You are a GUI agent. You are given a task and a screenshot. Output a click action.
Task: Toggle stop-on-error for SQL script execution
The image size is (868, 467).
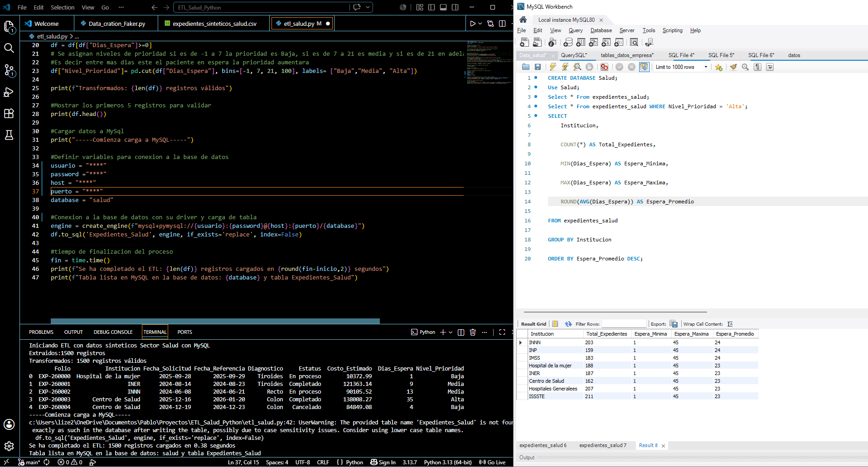click(x=604, y=67)
